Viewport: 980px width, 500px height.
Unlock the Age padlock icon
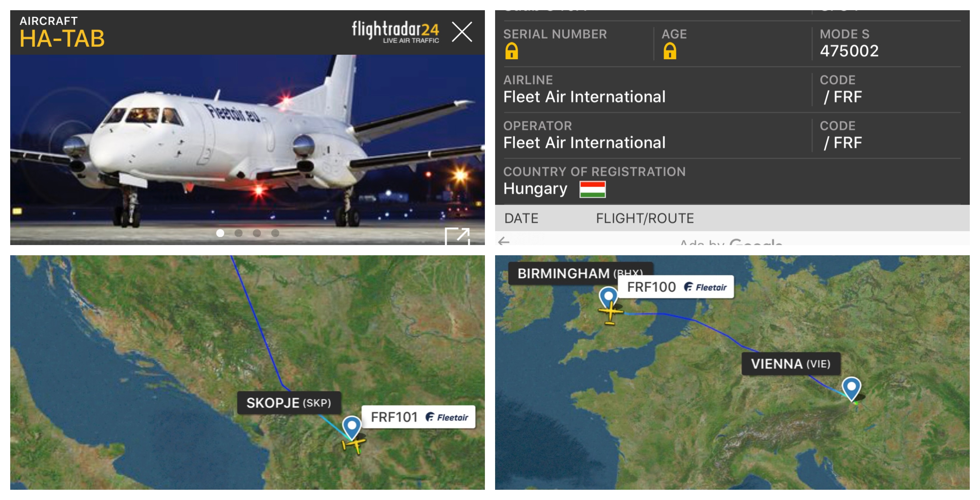[670, 51]
